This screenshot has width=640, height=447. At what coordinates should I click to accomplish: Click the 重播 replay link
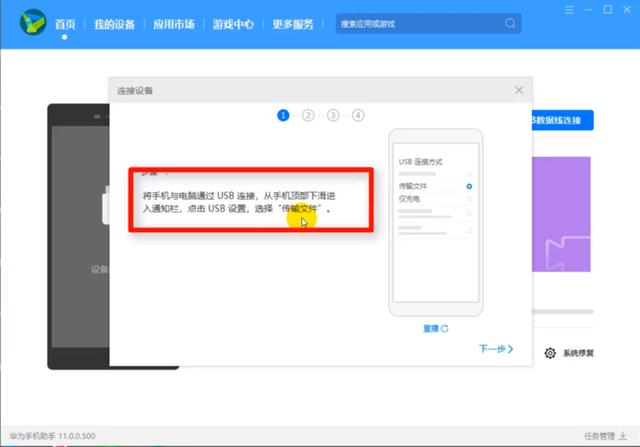436,329
